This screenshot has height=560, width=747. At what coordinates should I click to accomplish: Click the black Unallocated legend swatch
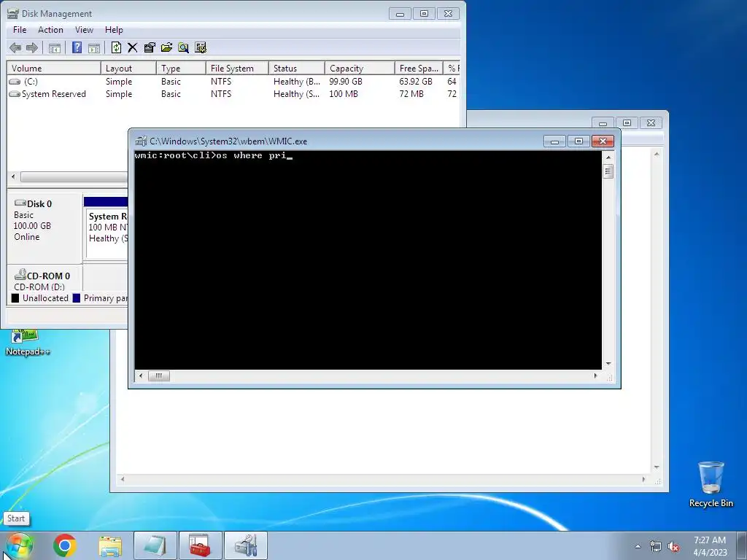[15, 298]
